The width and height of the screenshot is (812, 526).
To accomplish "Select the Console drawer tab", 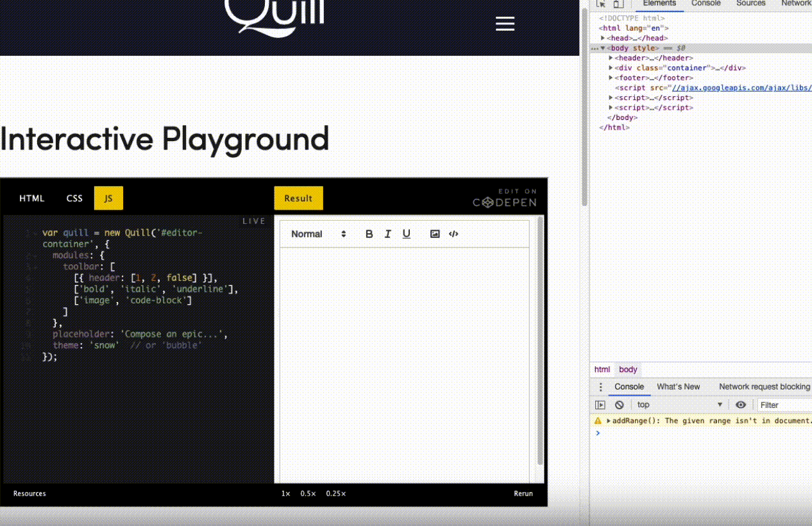I will [629, 387].
